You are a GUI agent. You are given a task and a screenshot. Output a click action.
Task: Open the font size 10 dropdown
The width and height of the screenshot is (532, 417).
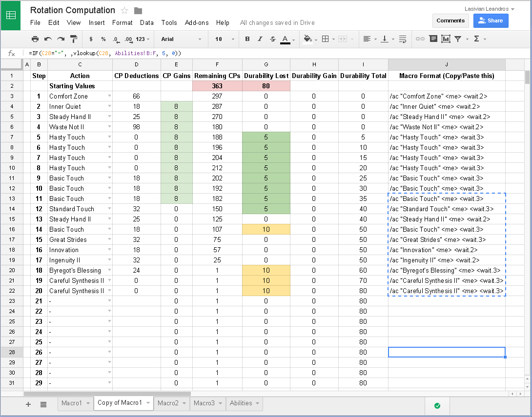225,39
